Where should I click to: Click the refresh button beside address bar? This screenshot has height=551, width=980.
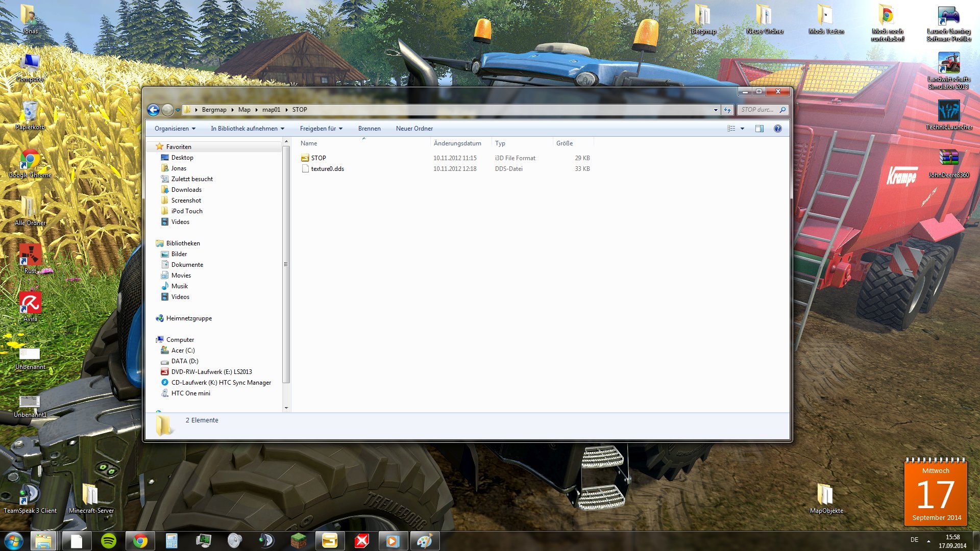click(727, 110)
